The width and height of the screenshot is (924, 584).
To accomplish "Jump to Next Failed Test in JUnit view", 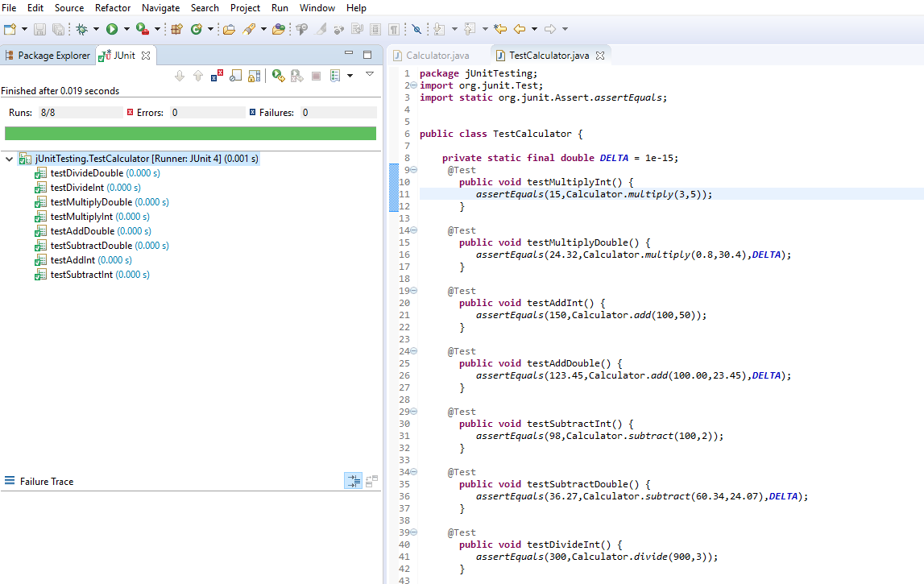I will (180, 76).
